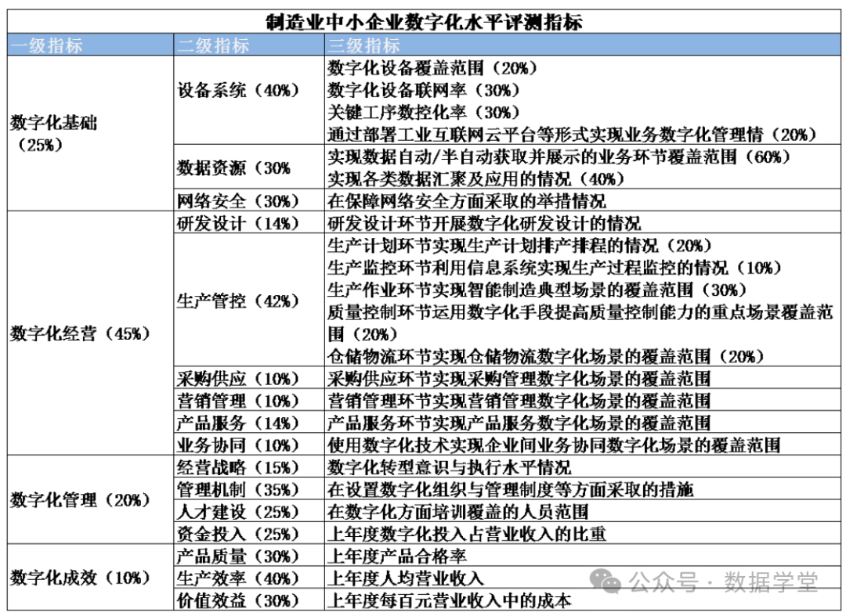This screenshot has width=846, height=616.
Task: Select the 价值效益（30%） cell
Action: (x=238, y=600)
